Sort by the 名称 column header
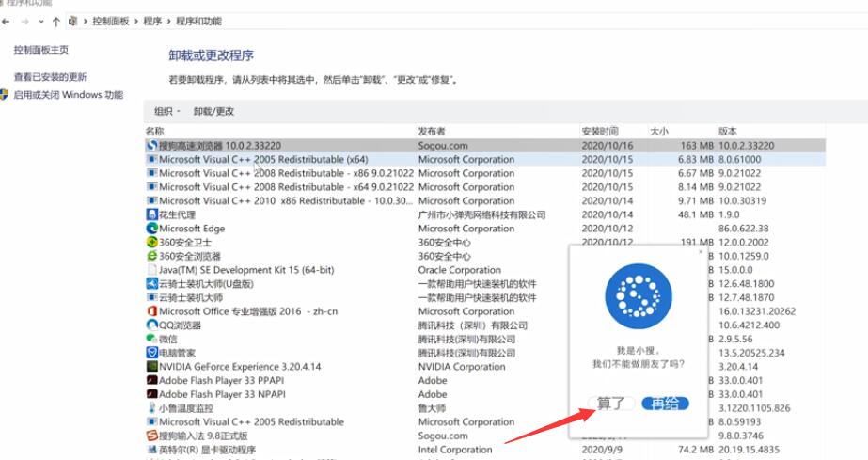Screen dimensions: 868x460 point(155,131)
